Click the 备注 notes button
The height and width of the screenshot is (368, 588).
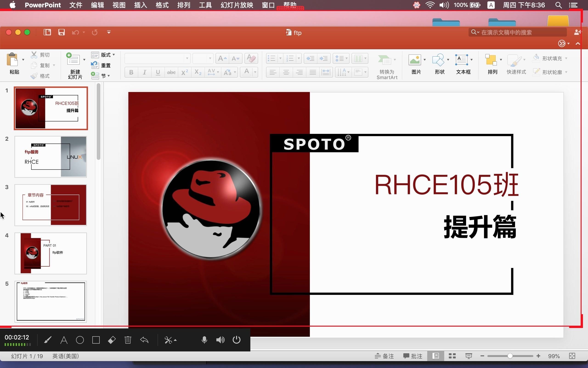click(x=384, y=356)
